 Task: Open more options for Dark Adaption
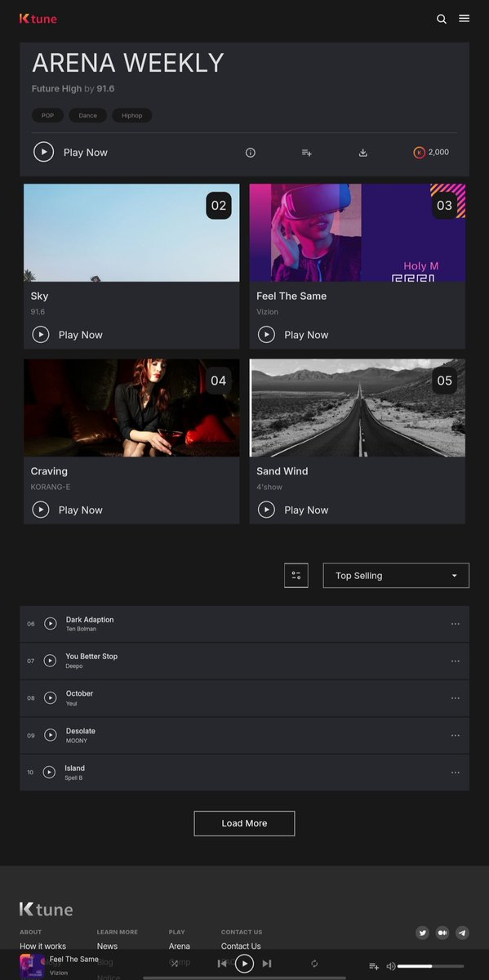pos(456,624)
